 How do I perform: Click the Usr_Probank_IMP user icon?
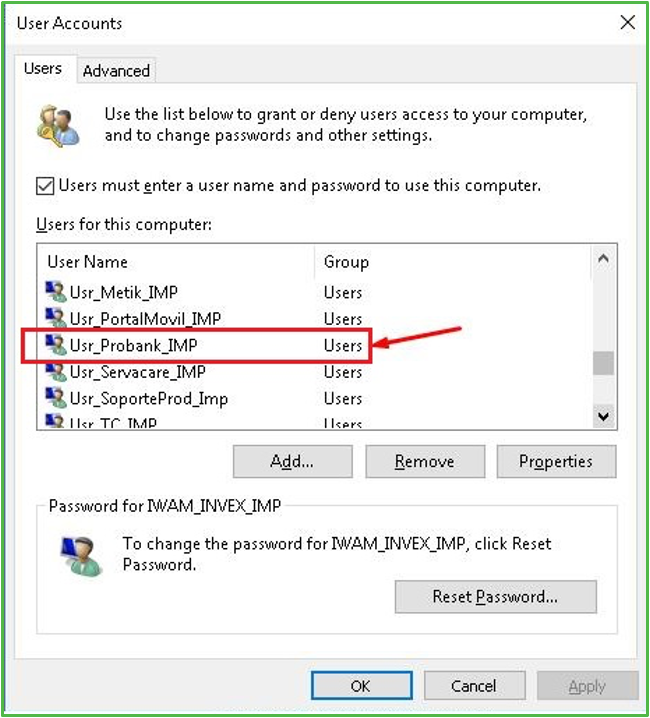click(56, 346)
